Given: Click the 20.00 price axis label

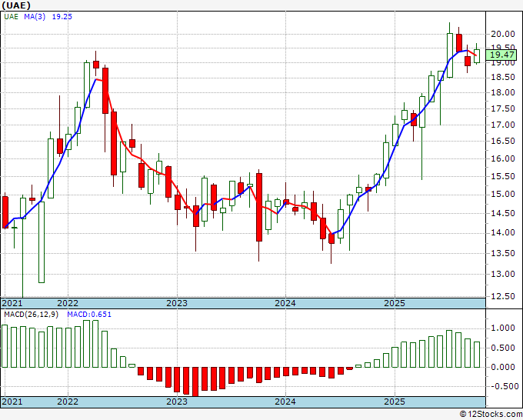Looking at the screenshot, I should pos(503,34).
